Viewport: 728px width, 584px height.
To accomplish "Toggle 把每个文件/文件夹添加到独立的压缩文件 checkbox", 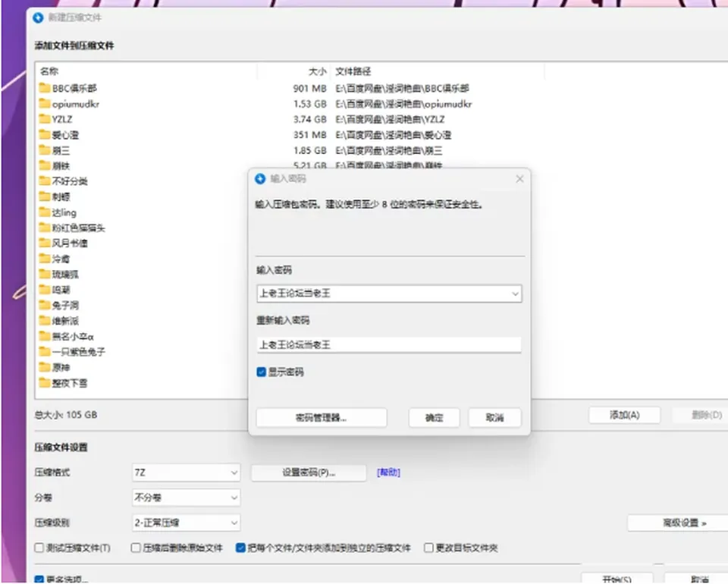I will tap(240, 548).
